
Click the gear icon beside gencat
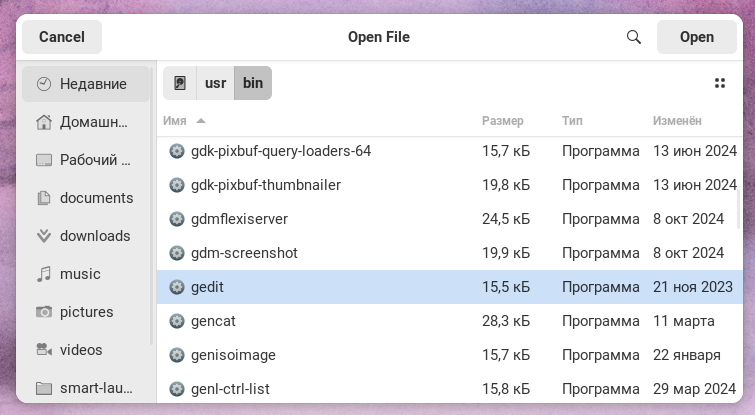click(177, 321)
